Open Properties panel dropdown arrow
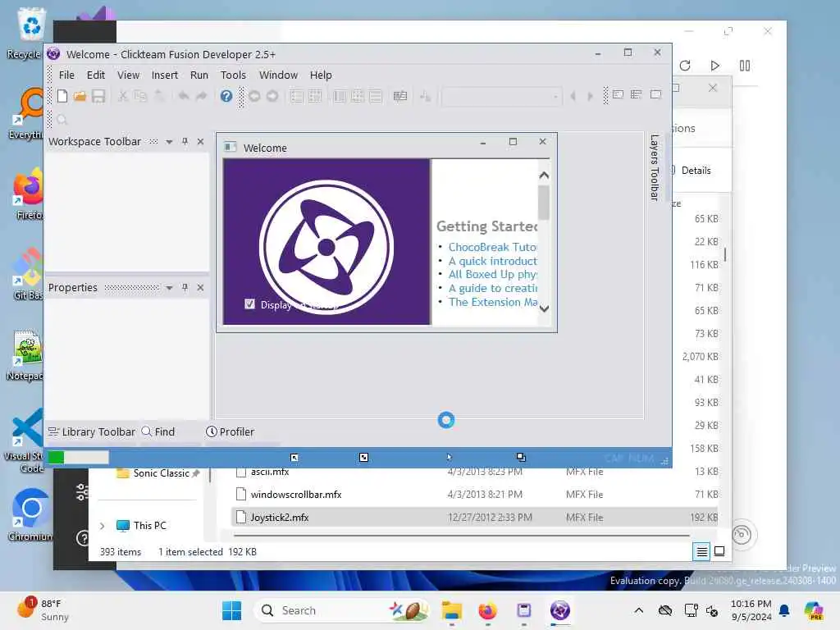840x630 pixels. (x=169, y=288)
